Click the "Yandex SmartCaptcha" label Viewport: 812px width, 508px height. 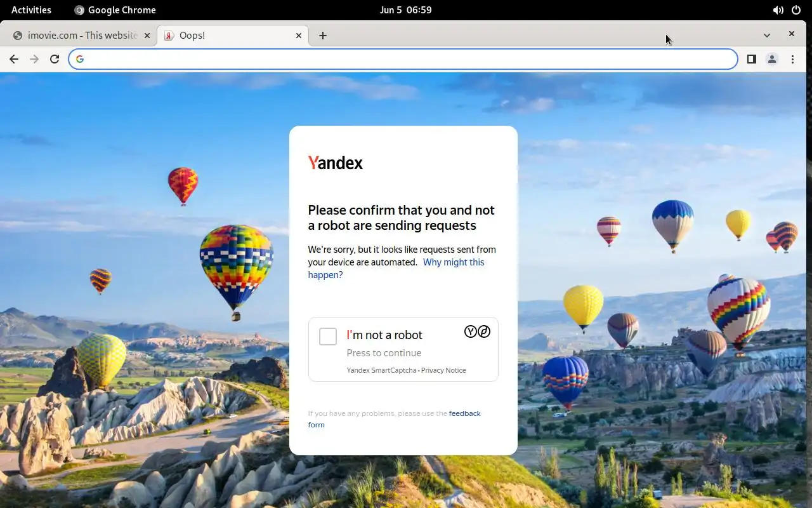(x=381, y=370)
